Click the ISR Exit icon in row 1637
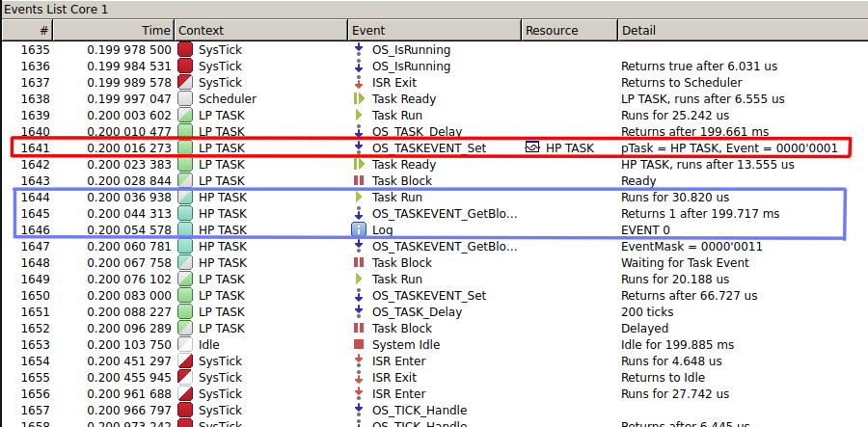This screenshot has height=427, width=868. (359, 82)
